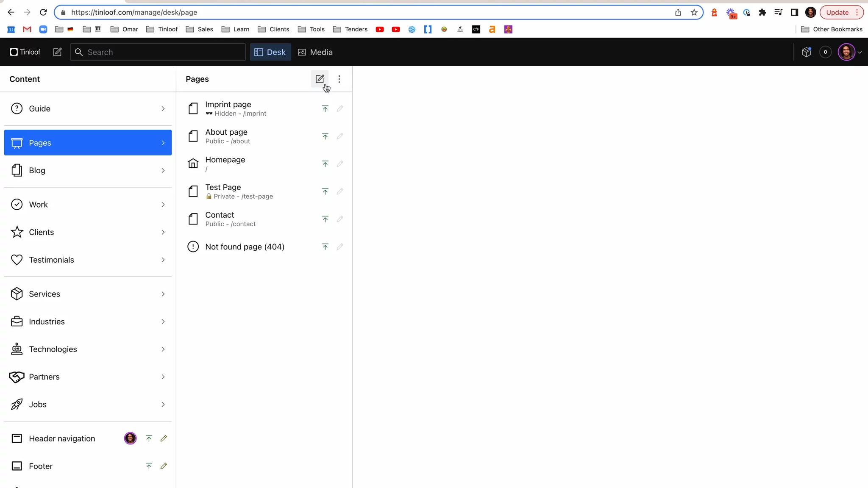Open the Chrome extensions puzzle icon

coord(762,12)
